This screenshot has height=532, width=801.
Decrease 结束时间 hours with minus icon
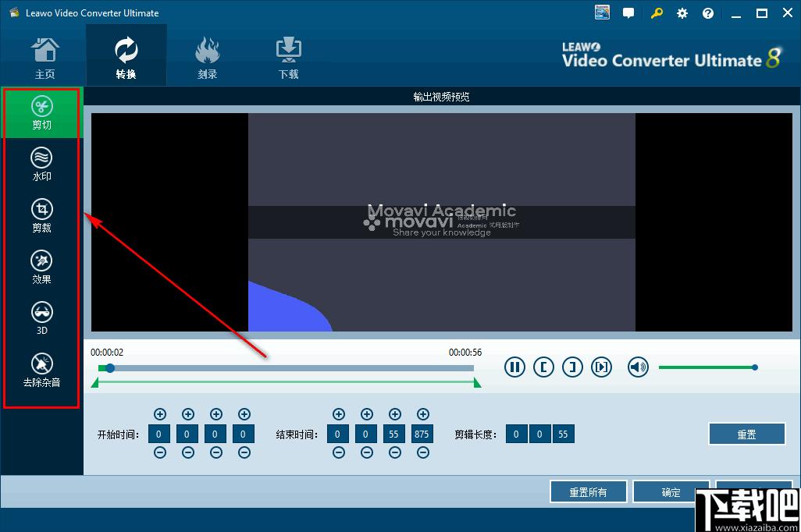tap(339, 452)
